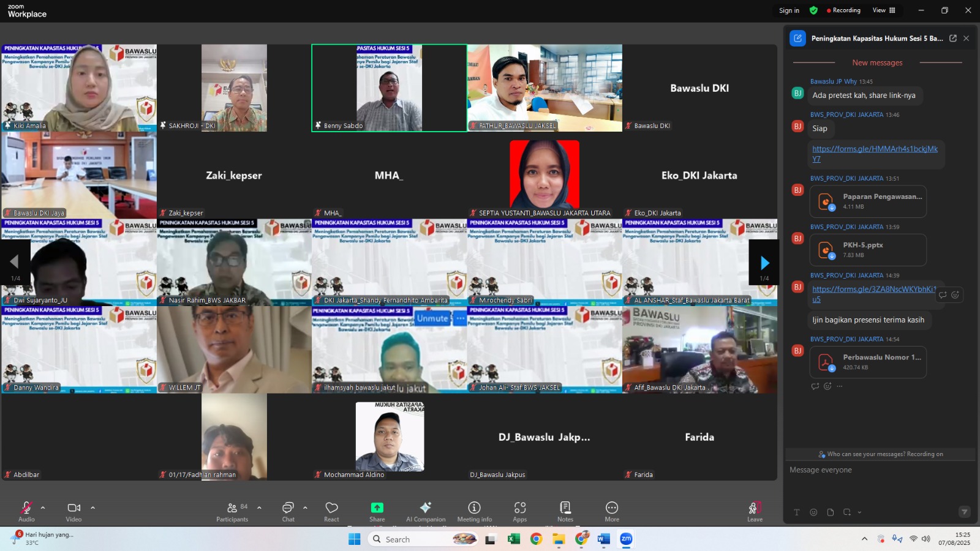Screen dimensions: 980x551
Task: Expand audio options arrow next to Audio
Action: tap(43, 508)
